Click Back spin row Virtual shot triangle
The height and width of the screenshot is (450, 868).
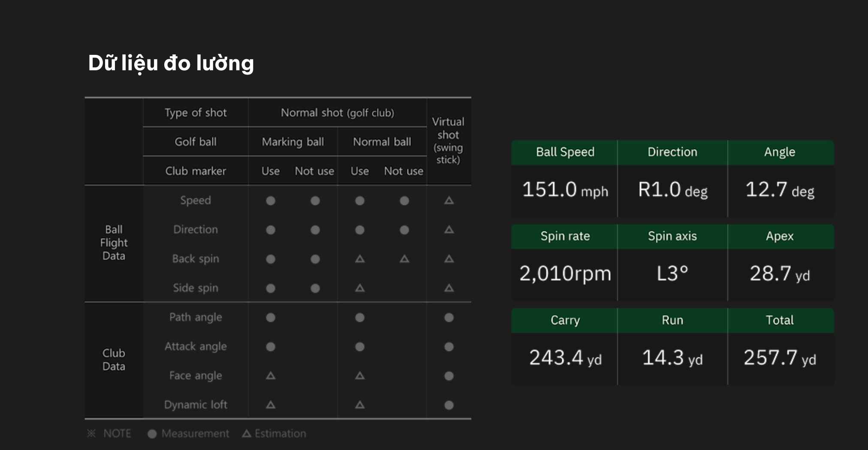(x=449, y=259)
